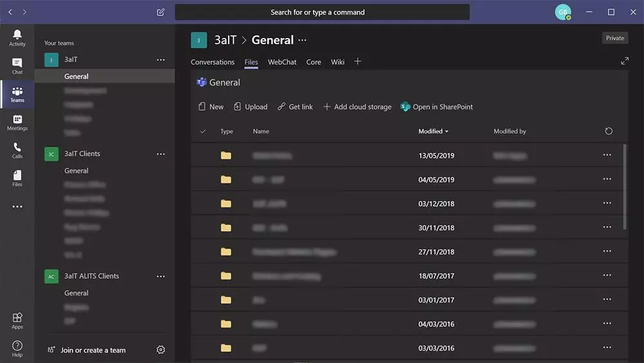Open more options for 3aIT ALITS Clients
Screen dimensions: 644x363
pos(160,276)
